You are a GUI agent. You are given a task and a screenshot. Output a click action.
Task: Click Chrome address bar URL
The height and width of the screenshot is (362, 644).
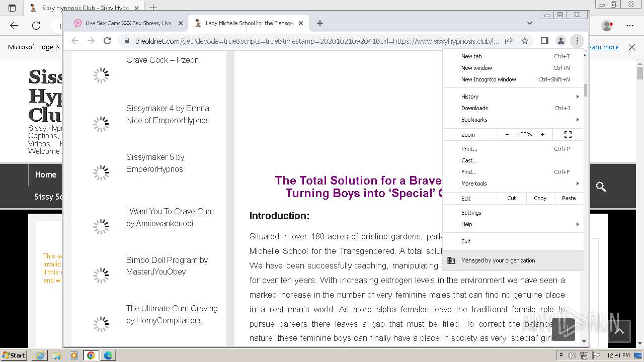pos(317,41)
